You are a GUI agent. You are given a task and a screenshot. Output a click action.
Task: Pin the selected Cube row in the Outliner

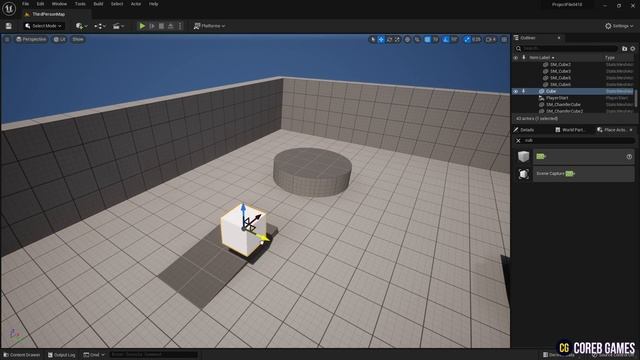point(524,91)
